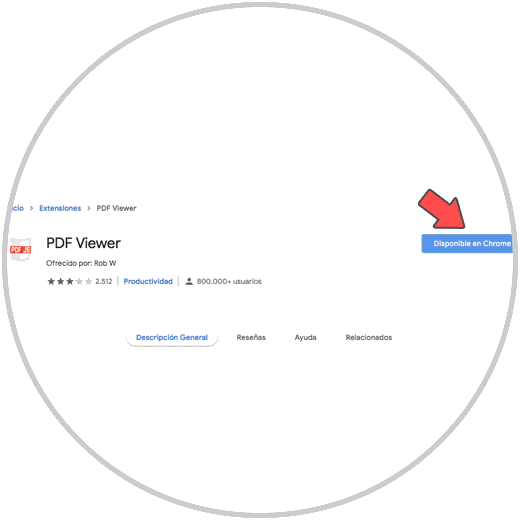Click the person icon beside user count
This screenshot has width=520, height=520.
[x=189, y=281]
